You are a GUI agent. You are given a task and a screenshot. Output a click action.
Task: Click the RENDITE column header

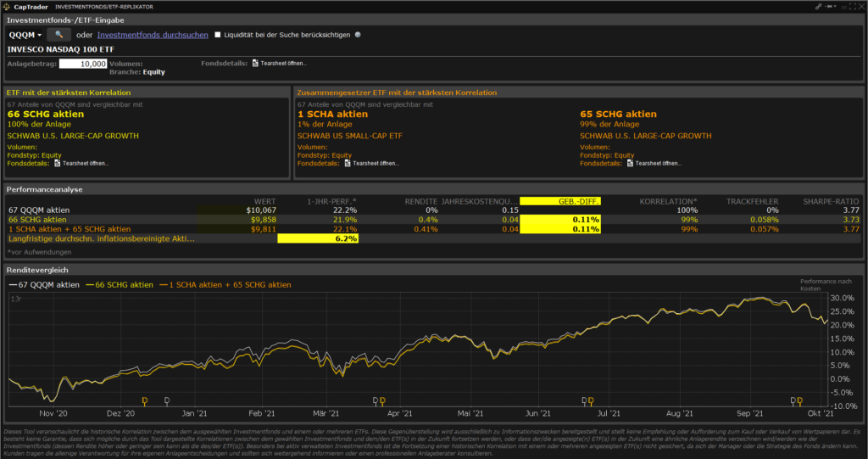click(x=420, y=201)
